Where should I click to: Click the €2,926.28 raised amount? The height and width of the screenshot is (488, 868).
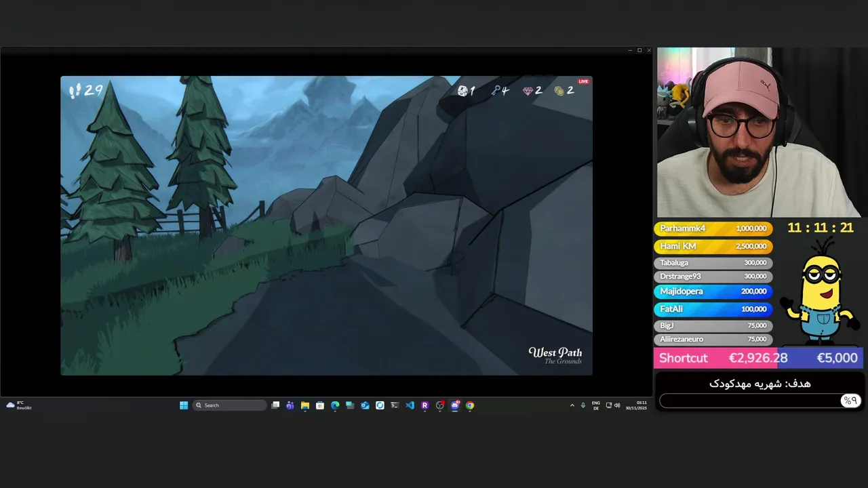(758, 358)
